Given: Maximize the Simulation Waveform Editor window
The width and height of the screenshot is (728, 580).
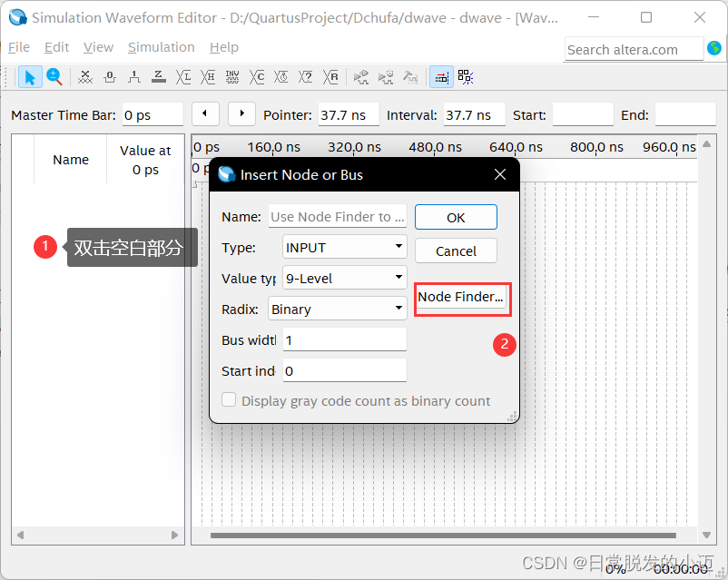Looking at the screenshot, I should pos(645,17).
